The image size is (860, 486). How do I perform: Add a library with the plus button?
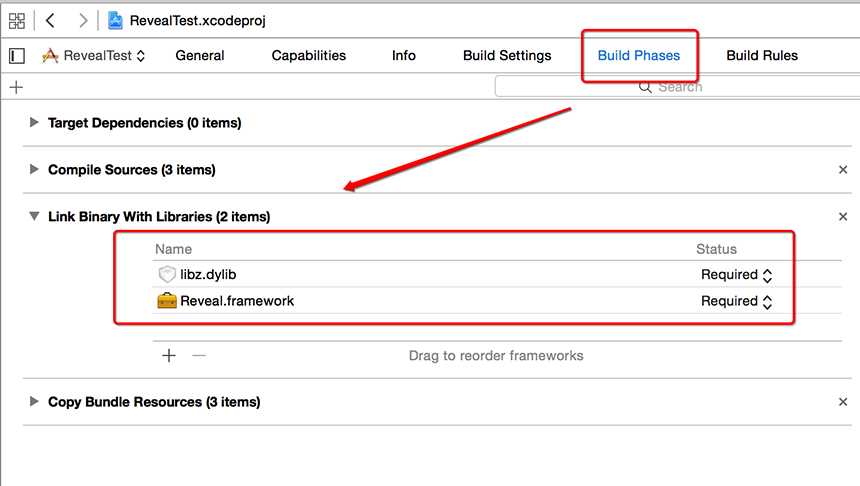tap(169, 355)
